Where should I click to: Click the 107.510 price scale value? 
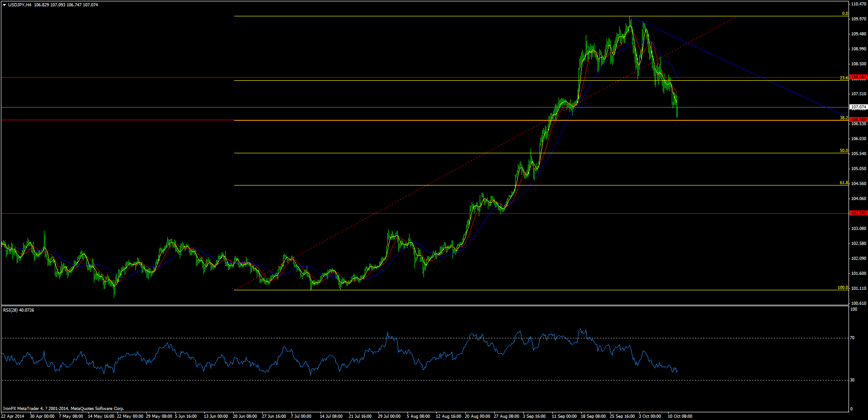(859, 94)
